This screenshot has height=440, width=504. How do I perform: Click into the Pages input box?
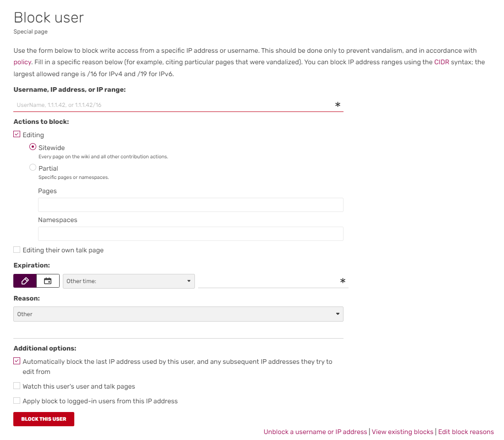coord(190,205)
